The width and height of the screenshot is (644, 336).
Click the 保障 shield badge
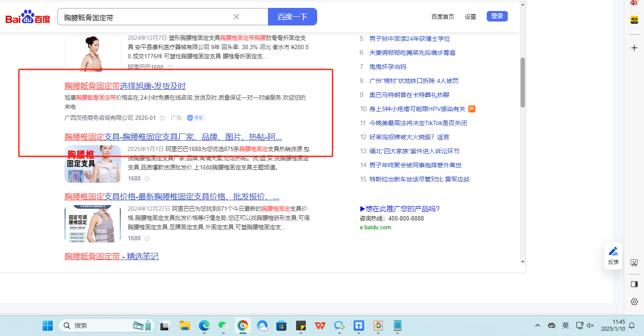(196, 118)
